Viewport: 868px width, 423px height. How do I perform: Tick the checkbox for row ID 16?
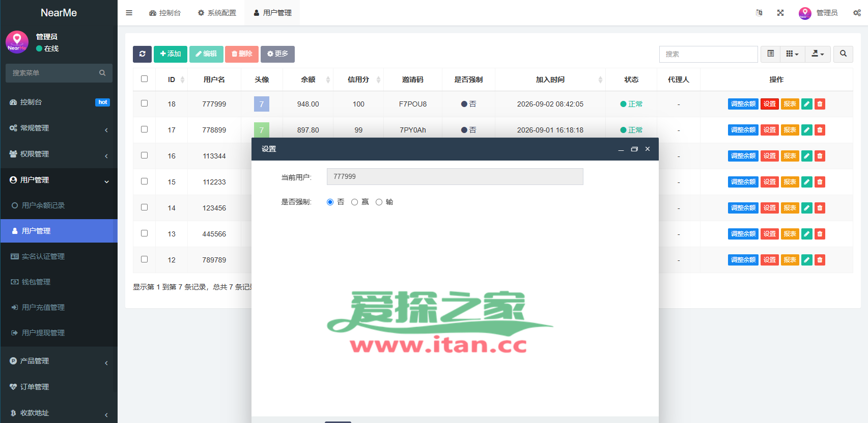(x=145, y=155)
